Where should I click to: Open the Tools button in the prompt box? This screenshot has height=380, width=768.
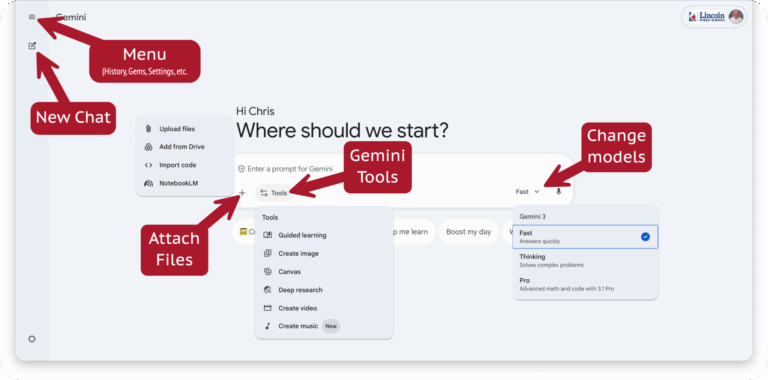tap(274, 193)
